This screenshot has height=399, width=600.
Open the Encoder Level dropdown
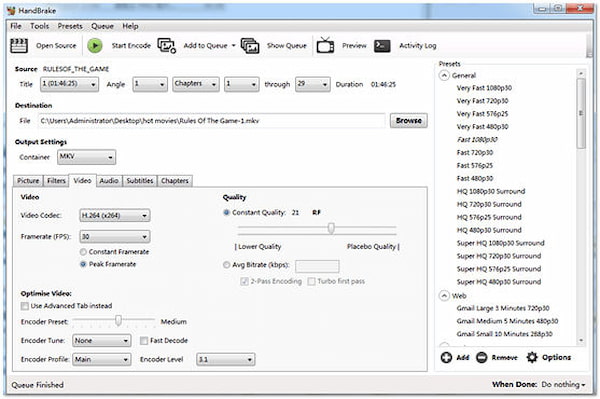225,359
